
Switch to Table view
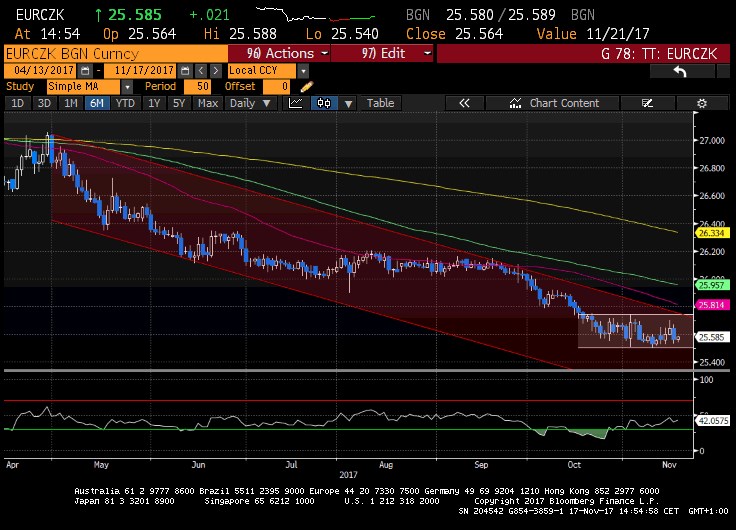pos(380,103)
